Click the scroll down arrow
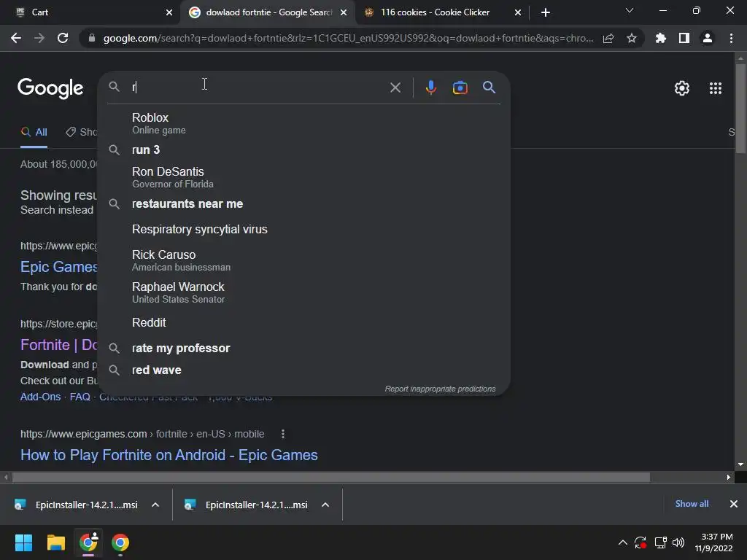Image resolution: width=747 pixels, height=560 pixels. [740, 464]
